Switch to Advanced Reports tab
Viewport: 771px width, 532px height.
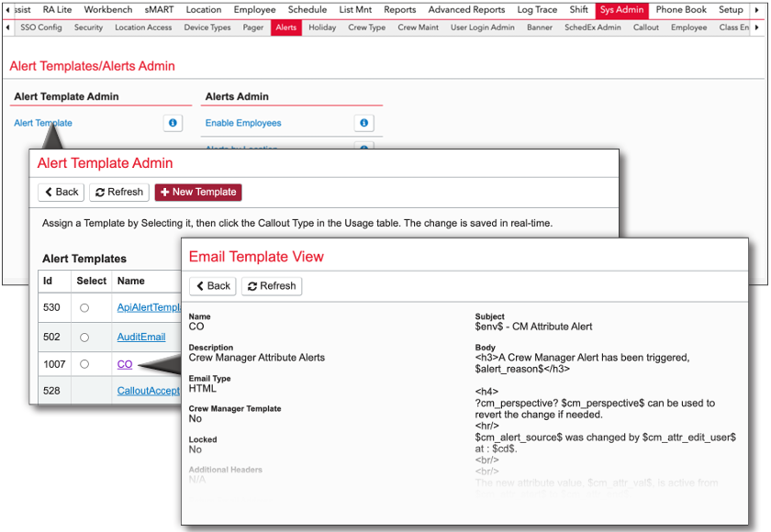pyautogui.click(x=466, y=10)
